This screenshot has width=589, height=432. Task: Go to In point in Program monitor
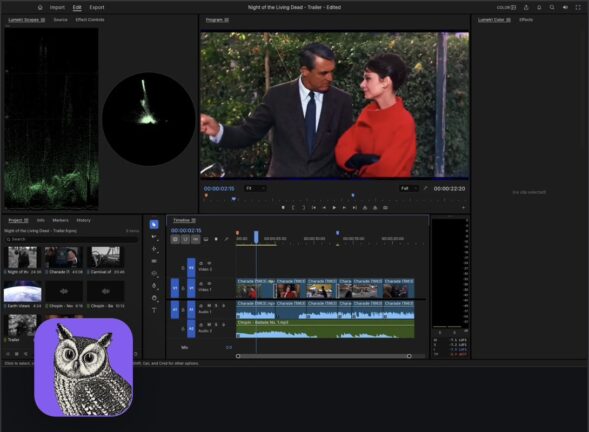click(x=314, y=207)
